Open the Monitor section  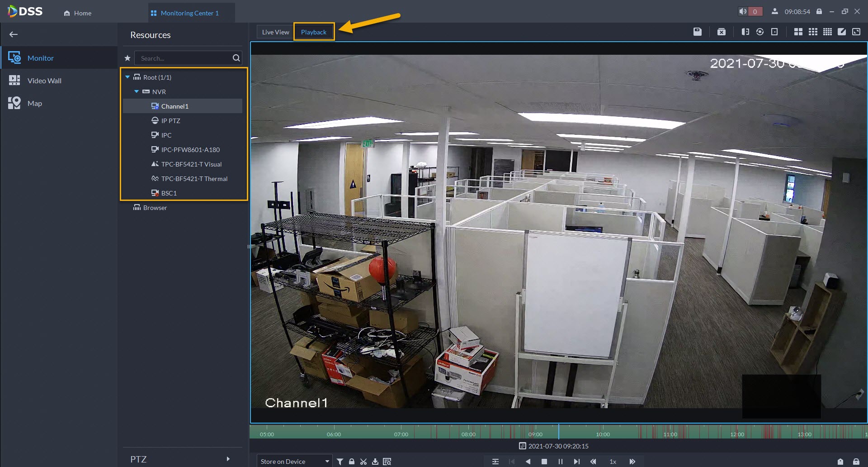(59, 58)
